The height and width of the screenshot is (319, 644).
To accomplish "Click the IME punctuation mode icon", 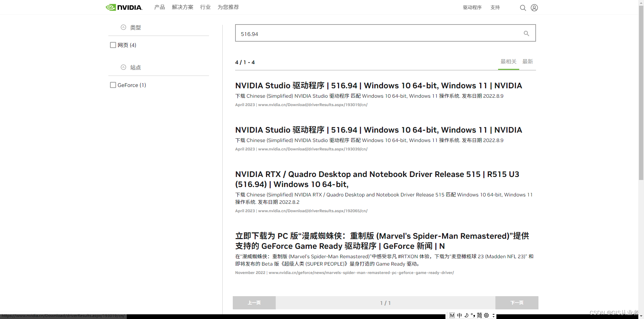I will point(473,315).
